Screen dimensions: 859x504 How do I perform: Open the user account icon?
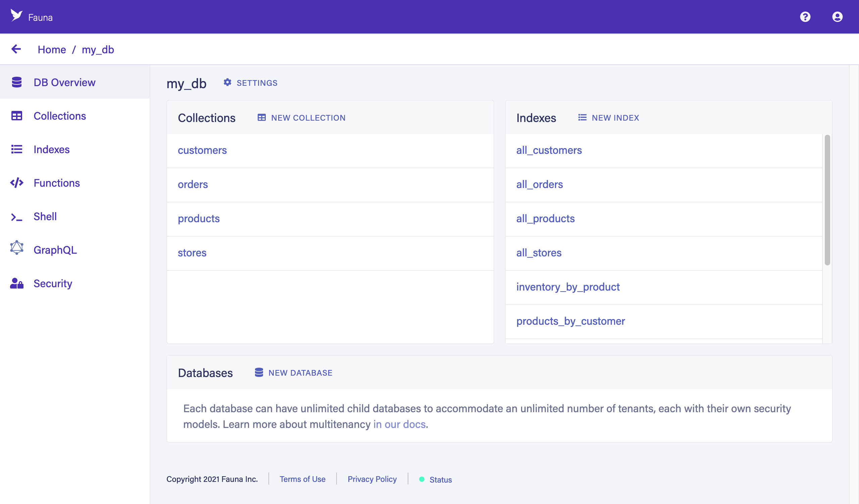pos(837,16)
